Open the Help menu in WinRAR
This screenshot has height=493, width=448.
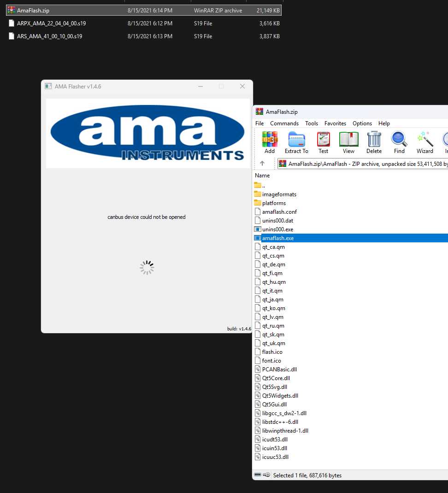click(384, 123)
